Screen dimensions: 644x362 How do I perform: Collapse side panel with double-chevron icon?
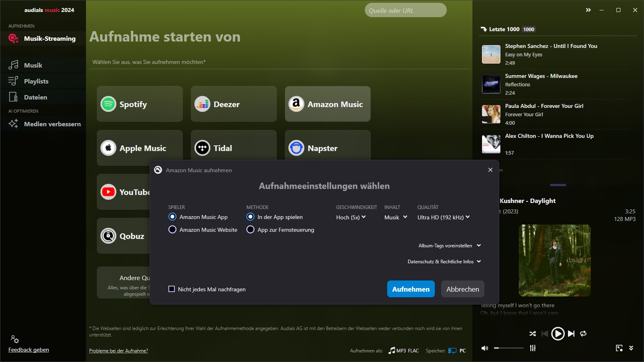(x=588, y=10)
